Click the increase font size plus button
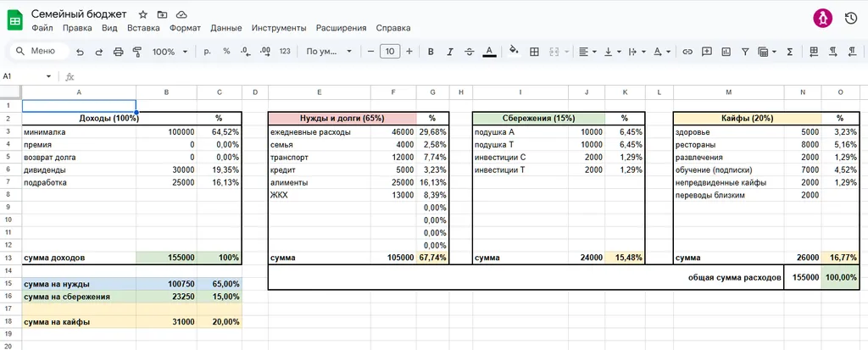Viewport: 868px width, 350px height. (409, 52)
